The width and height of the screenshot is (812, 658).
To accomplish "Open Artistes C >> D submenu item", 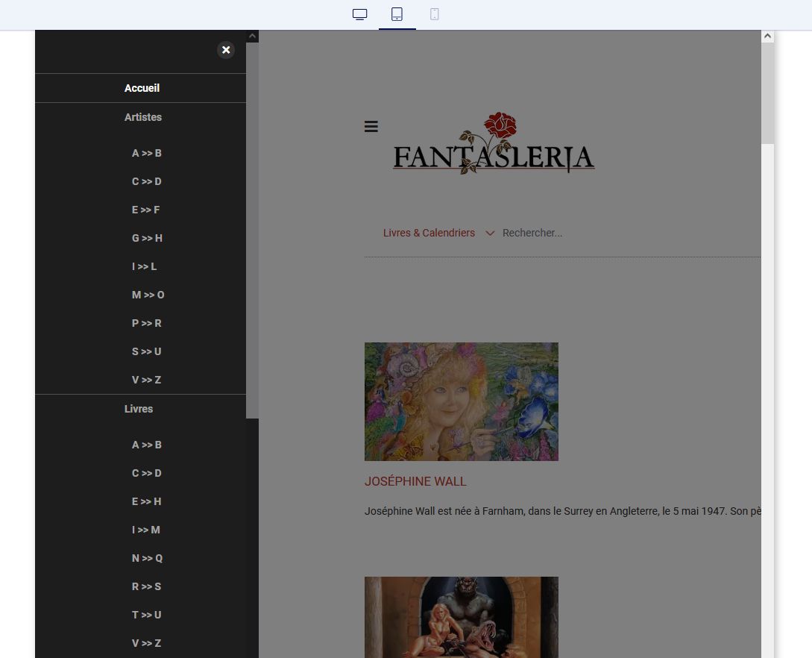I will [x=147, y=181].
